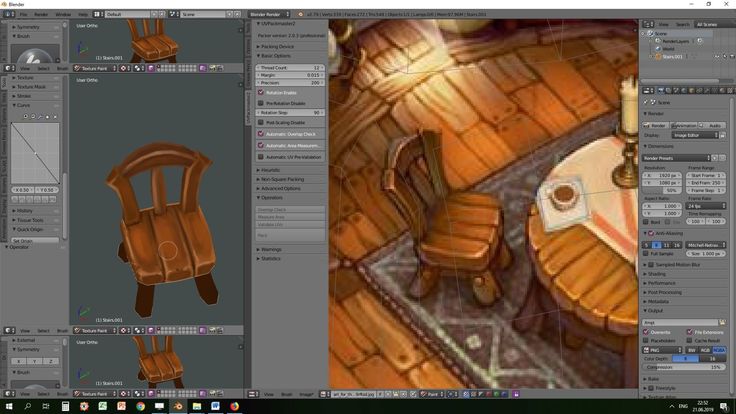
Task: Adjust the resolution 50% percentage slider
Action: point(662,191)
